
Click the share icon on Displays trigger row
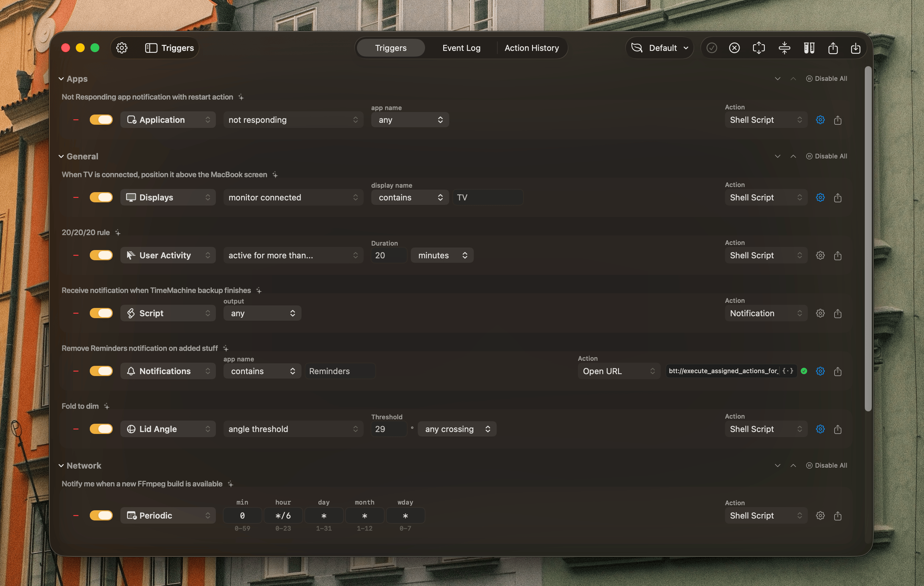(837, 198)
